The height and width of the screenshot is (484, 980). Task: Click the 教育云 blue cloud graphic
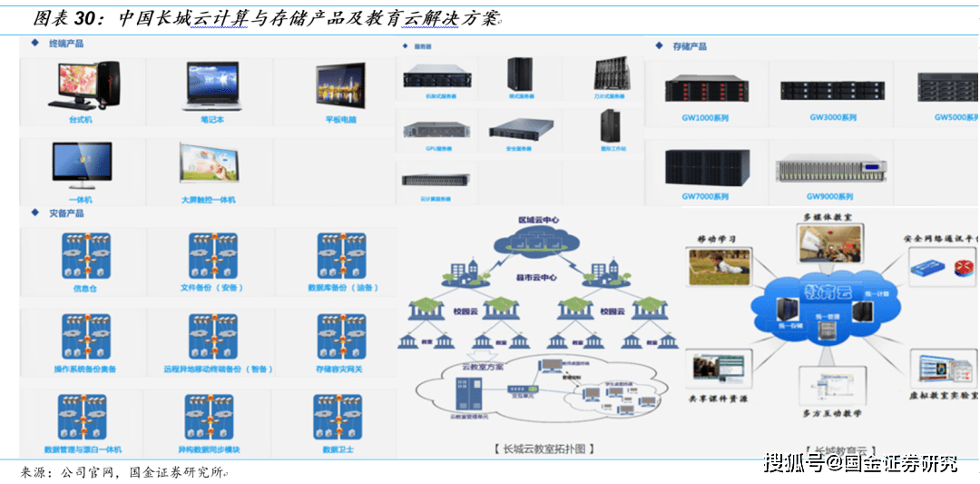[827, 308]
